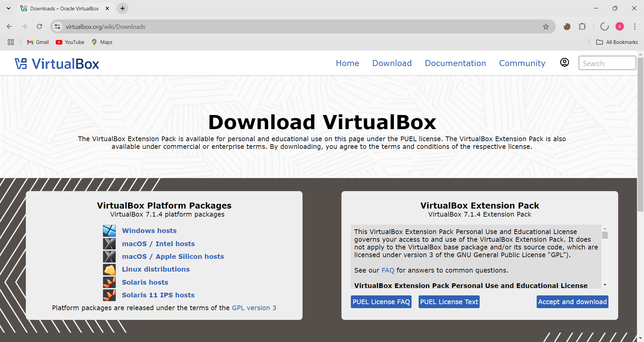
Task: Click the Solaris hosts icon
Action: coord(109,282)
